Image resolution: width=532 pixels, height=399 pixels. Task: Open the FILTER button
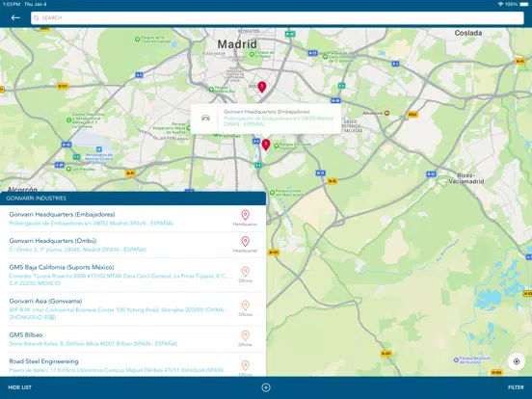[516, 387]
